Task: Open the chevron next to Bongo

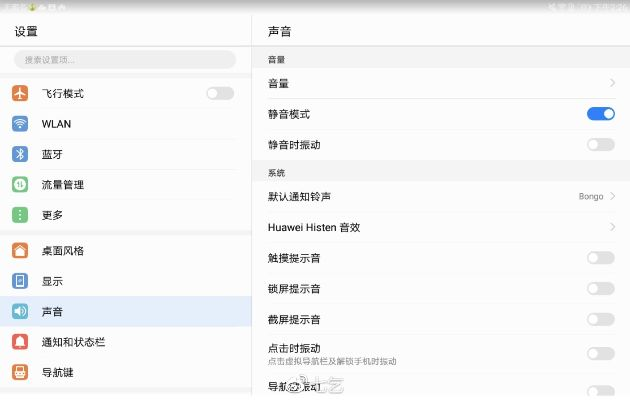Action: 612,196
